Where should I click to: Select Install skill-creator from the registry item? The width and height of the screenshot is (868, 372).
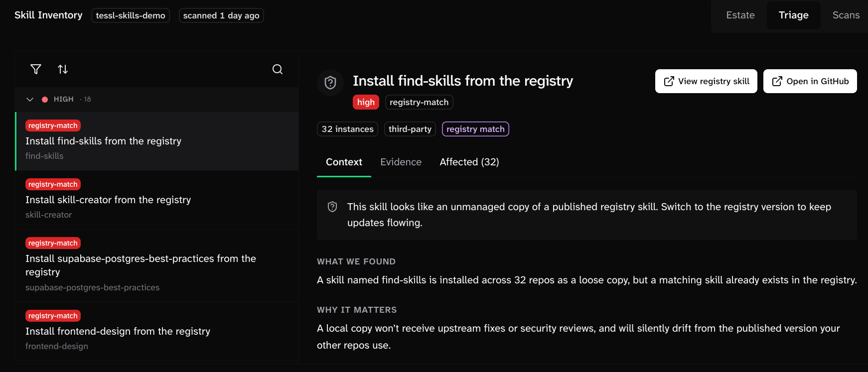coord(157,200)
